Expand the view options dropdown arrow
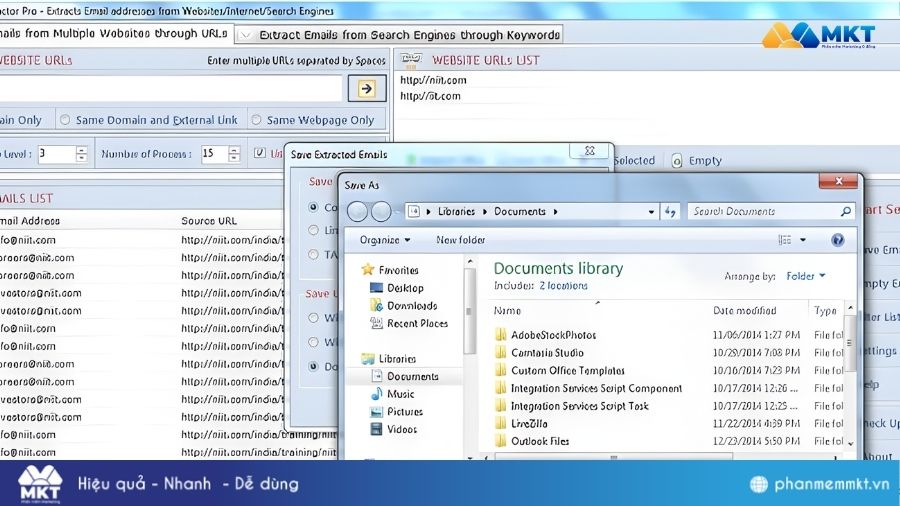Viewport: 900px width, 506px height. click(x=802, y=240)
